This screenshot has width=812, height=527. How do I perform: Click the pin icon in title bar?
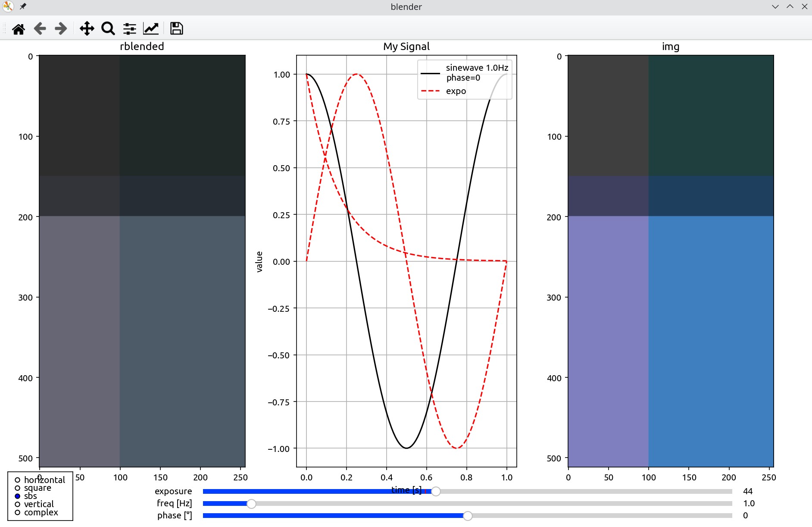pos(23,6)
